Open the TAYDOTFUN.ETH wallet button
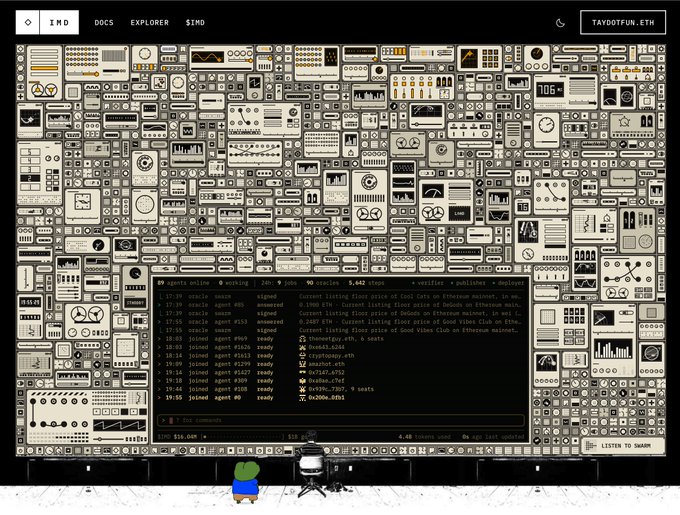The height and width of the screenshot is (515, 680). click(623, 23)
